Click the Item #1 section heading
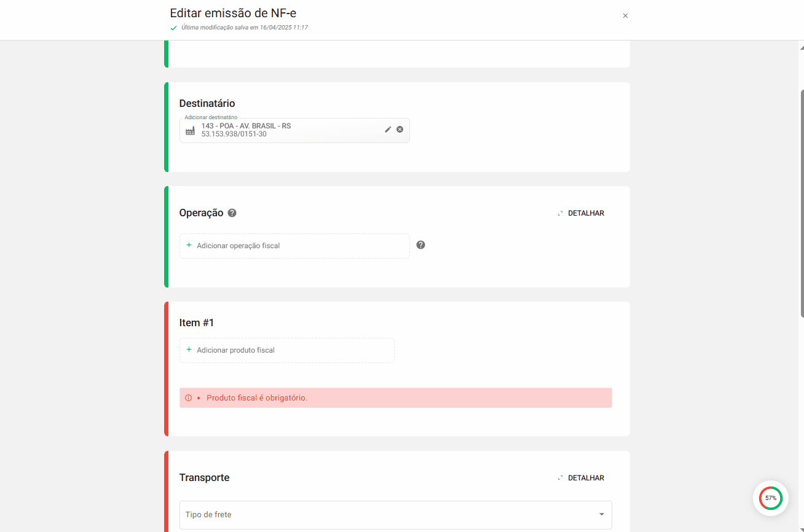 197,323
